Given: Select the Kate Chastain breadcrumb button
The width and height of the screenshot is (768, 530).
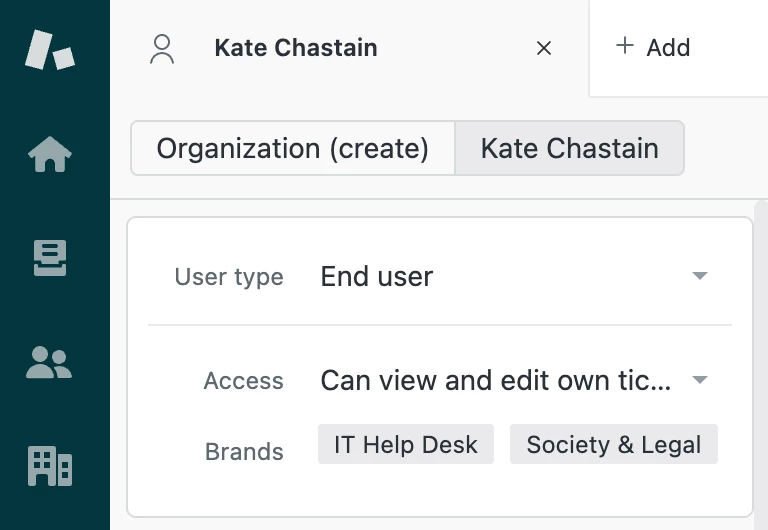Looking at the screenshot, I should coord(569,149).
